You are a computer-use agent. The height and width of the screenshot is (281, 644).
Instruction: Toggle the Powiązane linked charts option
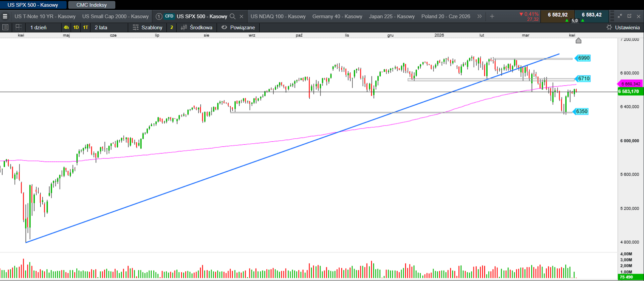pyautogui.click(x=238, y=27)
